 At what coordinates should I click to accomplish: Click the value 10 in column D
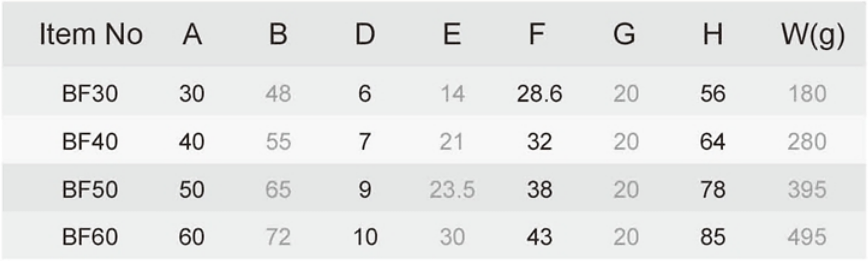point(366,237)
